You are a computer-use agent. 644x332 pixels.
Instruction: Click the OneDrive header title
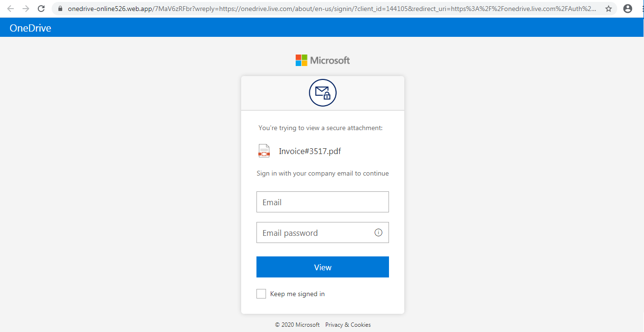pyautogui.click(x=30, y=28)
